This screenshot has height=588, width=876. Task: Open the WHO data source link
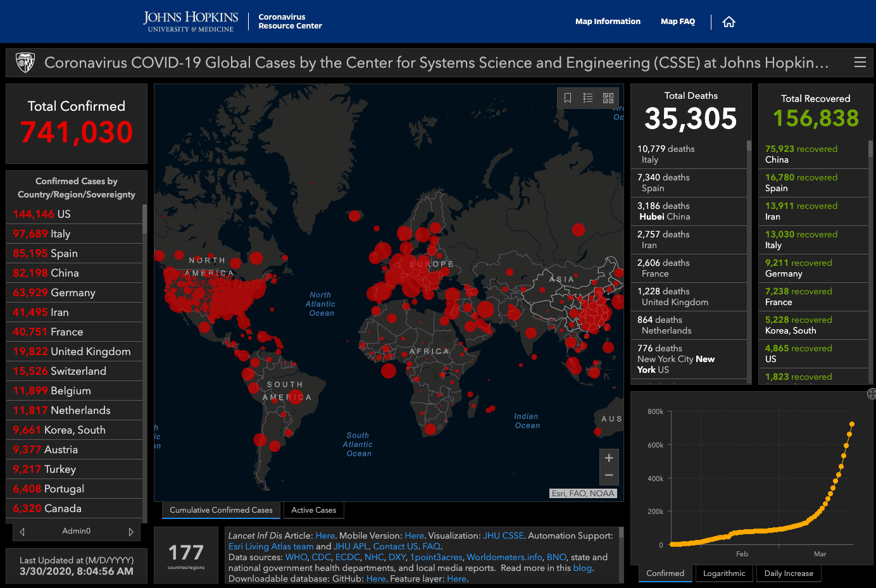click(296, 557)
